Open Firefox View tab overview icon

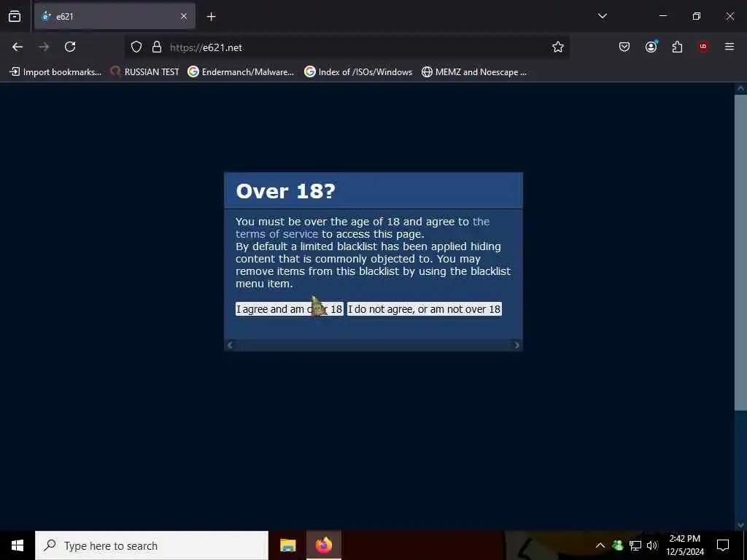pyautogui.click(x=15, y=16)
